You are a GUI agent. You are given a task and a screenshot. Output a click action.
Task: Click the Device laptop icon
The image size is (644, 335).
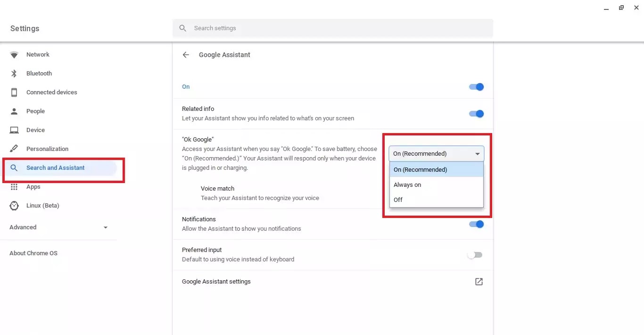[14, 130]
